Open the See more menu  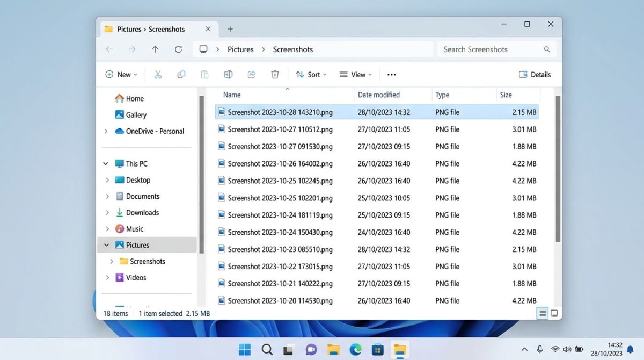tap(391, 74)
